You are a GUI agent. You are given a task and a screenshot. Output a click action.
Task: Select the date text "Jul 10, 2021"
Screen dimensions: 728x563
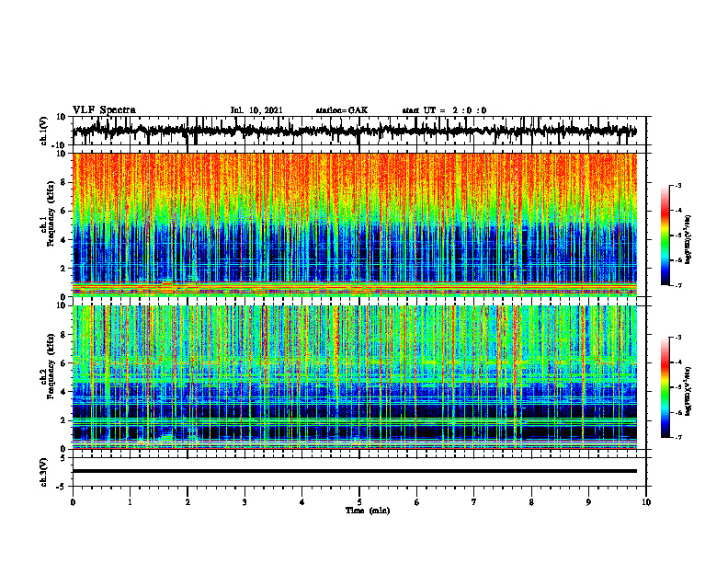point(256,110)
